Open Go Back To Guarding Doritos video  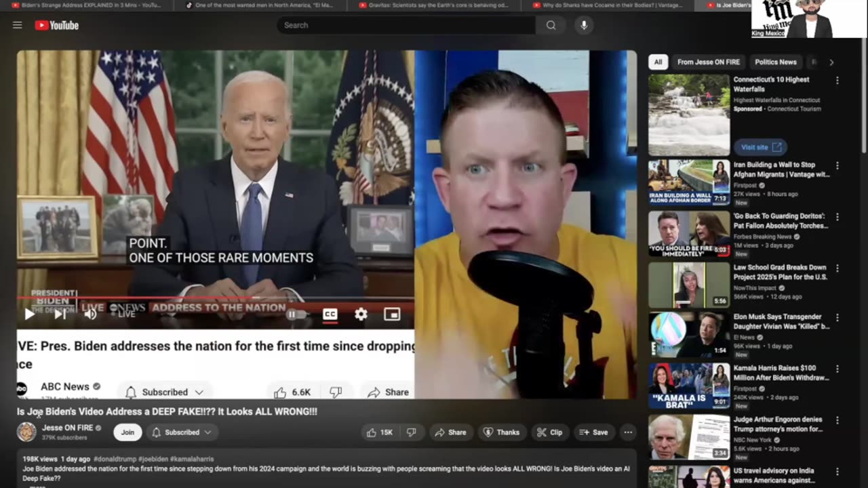tap(689, 233)
